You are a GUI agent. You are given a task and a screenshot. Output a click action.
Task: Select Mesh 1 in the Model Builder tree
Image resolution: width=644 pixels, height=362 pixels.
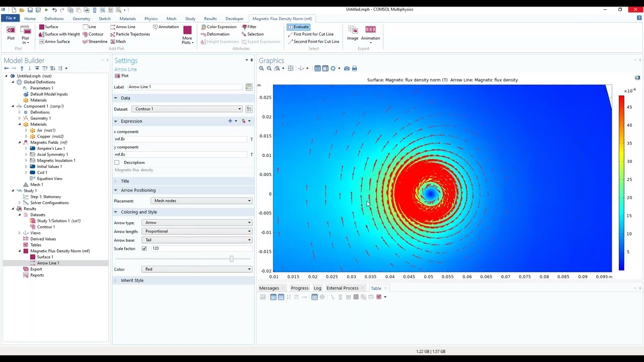(x=36, y=185)
